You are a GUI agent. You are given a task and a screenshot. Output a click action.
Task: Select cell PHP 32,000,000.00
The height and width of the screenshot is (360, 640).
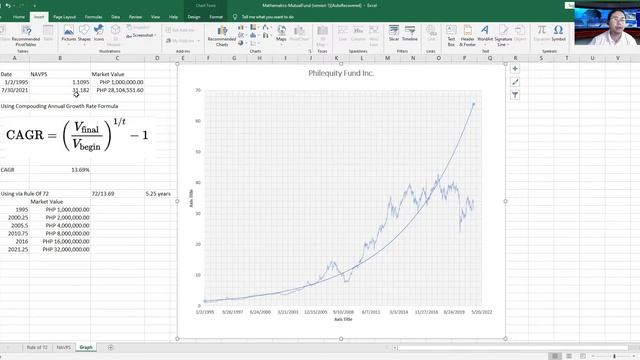click(x=60, y=249)
